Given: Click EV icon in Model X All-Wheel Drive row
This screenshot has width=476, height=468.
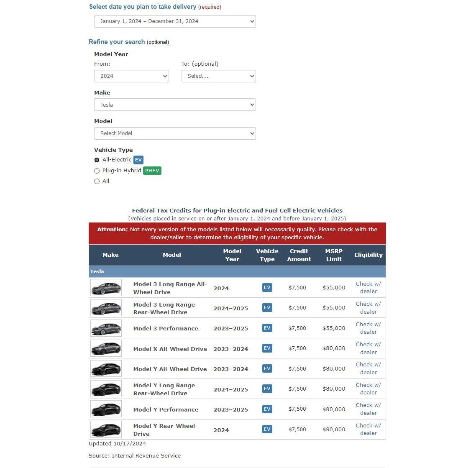Looking at the screenshot, I should click(267, 348).
